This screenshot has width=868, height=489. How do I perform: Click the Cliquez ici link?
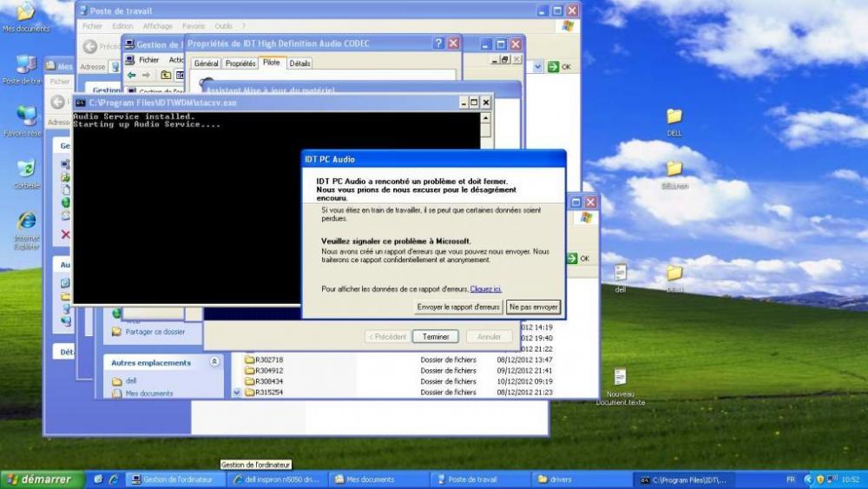tap(485, 288)
